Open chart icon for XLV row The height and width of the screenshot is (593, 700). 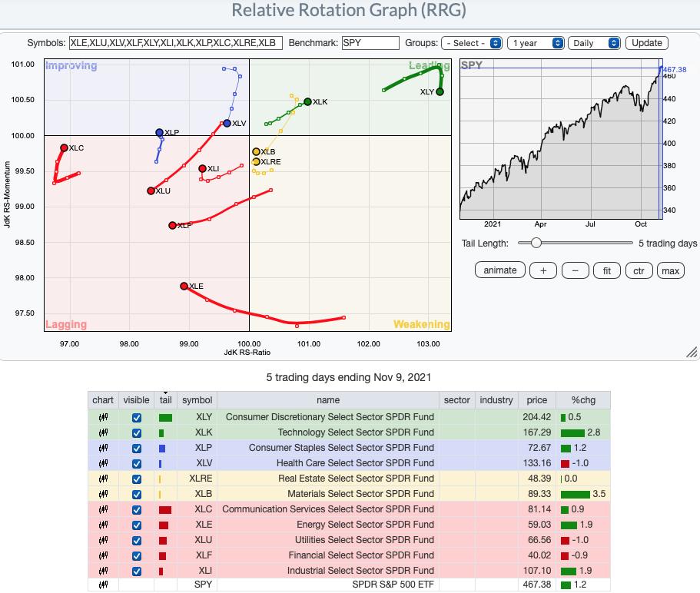point(103,463)
